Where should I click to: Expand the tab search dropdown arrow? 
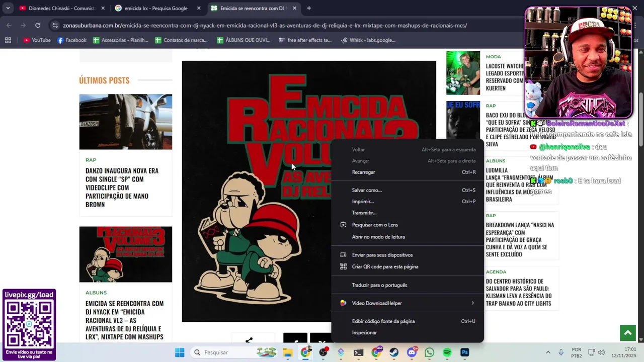(8, 8)
